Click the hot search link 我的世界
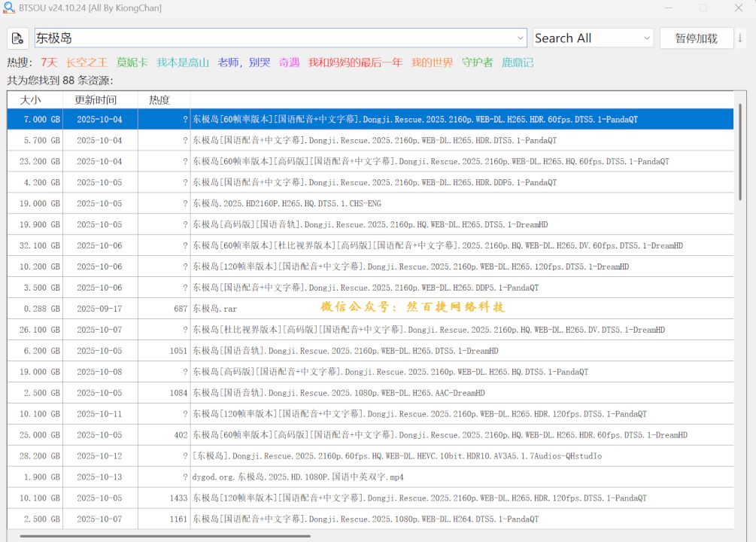 coord(432,62)
